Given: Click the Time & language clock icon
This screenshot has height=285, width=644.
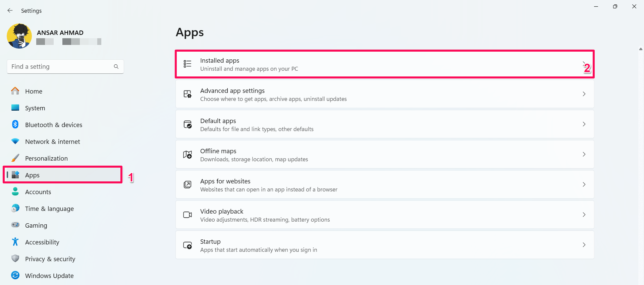Looking at the screenshot, I should click(x=15, y=208).
